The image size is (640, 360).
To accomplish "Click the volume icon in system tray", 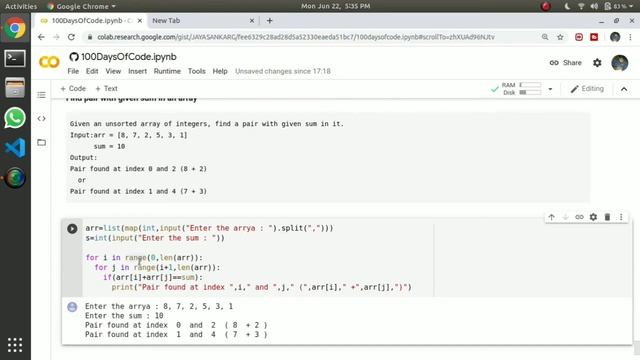I will pyautogui.click(x=594, y=6).
